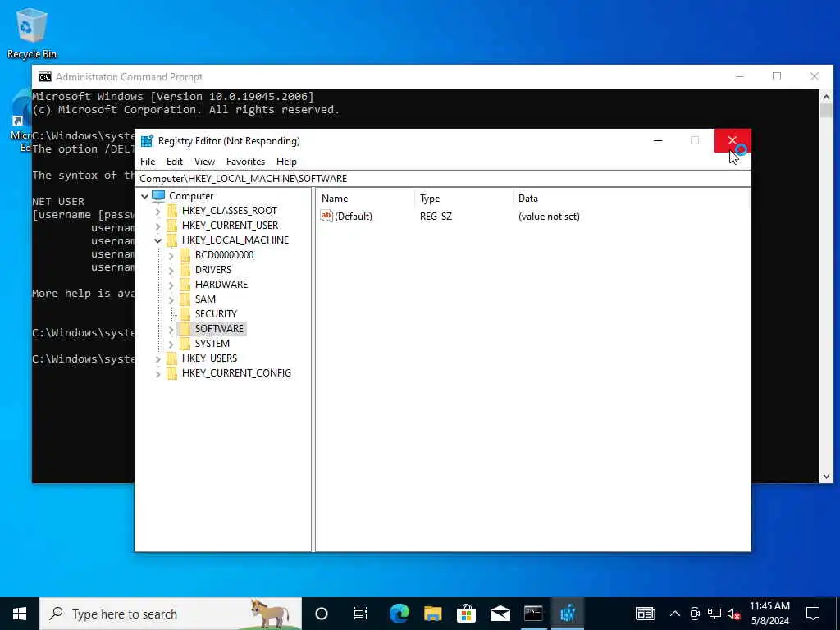This screenshot has width=840, height=630.
Task: Expand the HARDWARE key arrow
Action: point(171,285)
